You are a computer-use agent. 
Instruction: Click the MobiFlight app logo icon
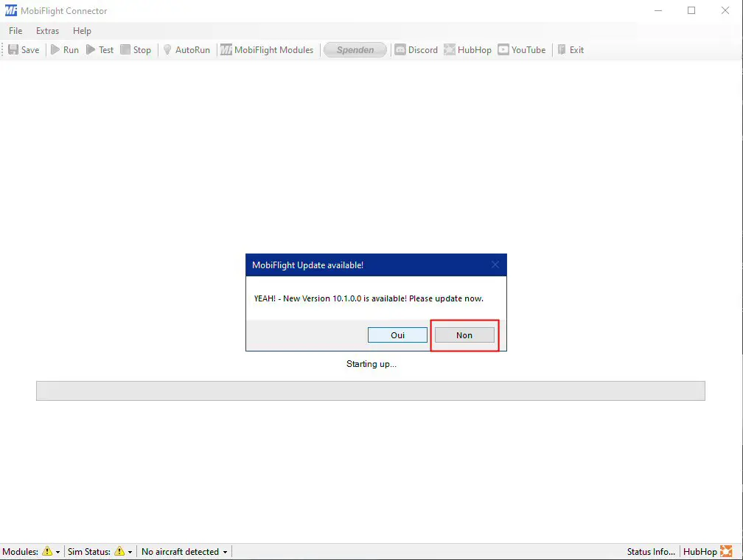11,10
